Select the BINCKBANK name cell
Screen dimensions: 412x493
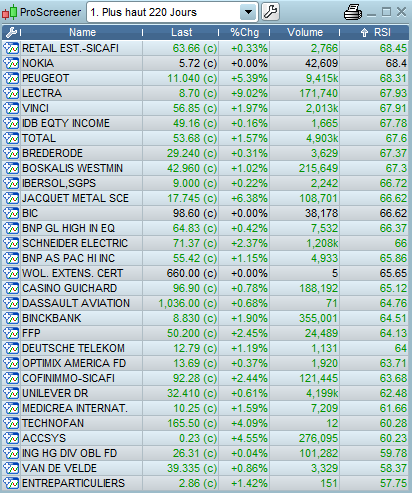point(81,318)
